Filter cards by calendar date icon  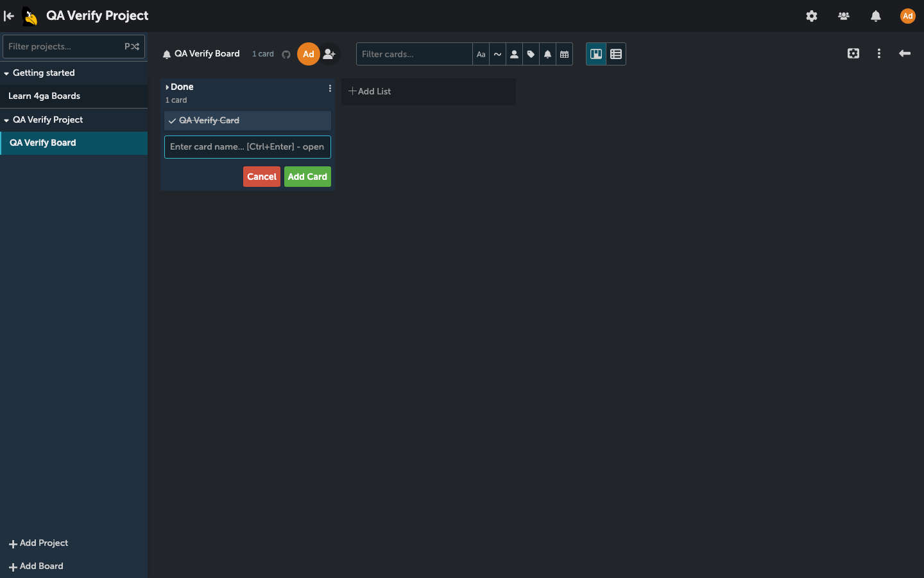(564, 55)
